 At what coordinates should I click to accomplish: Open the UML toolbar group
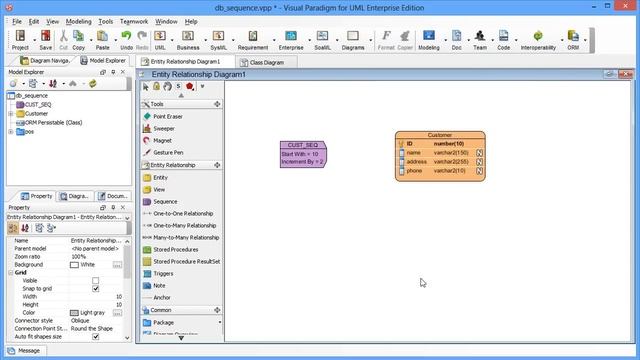tap(160, 40)
